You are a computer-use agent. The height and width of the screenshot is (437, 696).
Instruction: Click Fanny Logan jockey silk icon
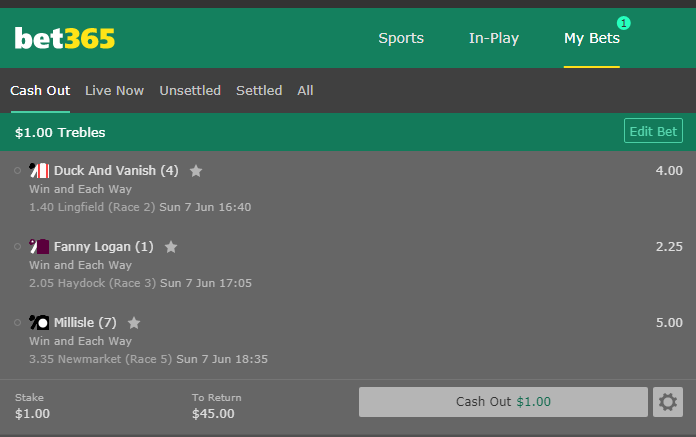40,247
